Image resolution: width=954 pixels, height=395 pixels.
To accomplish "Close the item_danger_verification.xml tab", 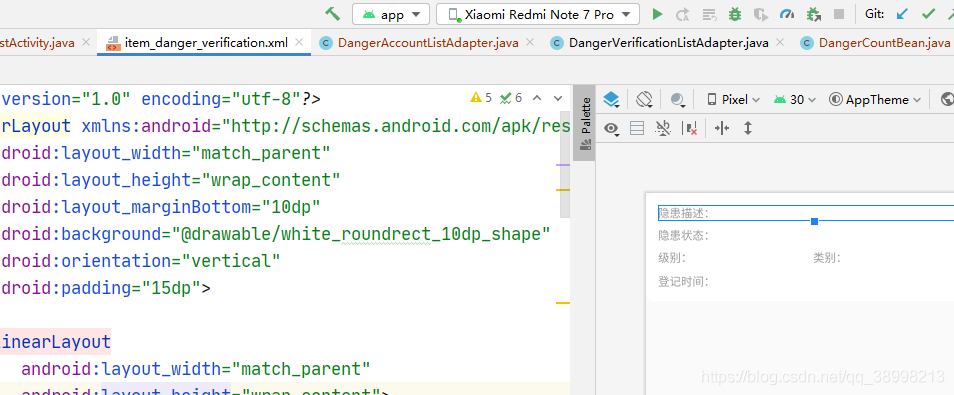I will (299, 43).
